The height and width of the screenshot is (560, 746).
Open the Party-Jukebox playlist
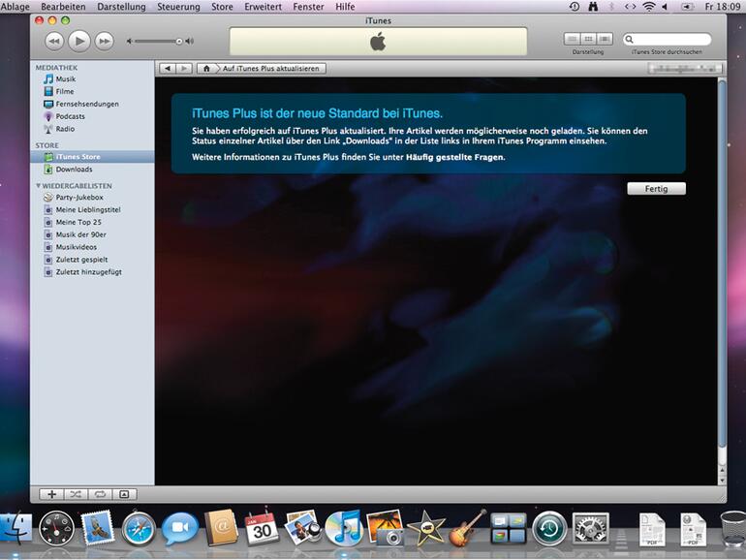[79, 197]
